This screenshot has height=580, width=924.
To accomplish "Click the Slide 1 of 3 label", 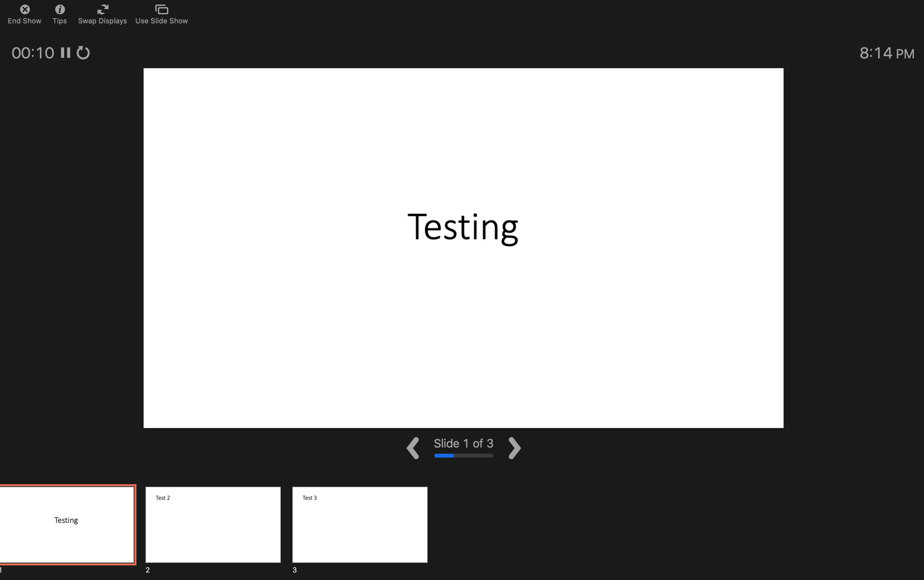I will (463, 443).
